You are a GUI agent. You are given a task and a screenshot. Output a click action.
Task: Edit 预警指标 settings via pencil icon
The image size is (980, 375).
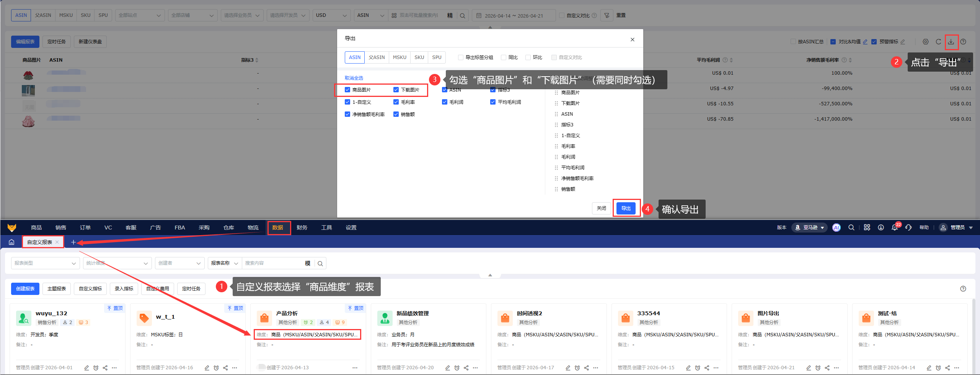[x=903, y=42]
